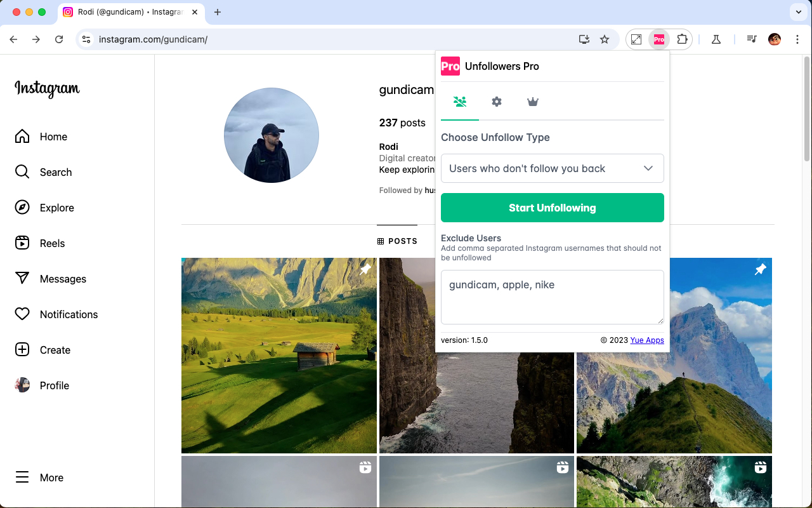Open the settings gear tab in Unfollowers Pro
Screen dimensions: 812x508
pyautogui.click(x=497, y=102)
